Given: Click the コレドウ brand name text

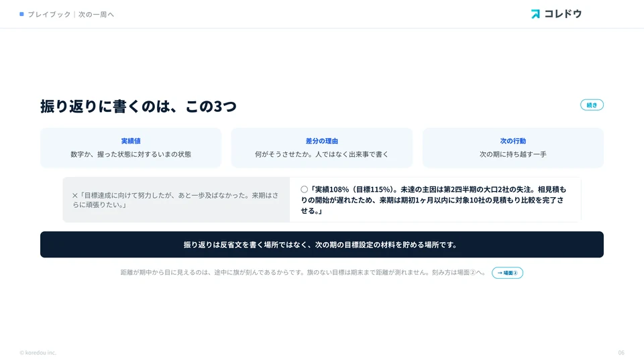Looking at the screenshot, I should 563,14.
